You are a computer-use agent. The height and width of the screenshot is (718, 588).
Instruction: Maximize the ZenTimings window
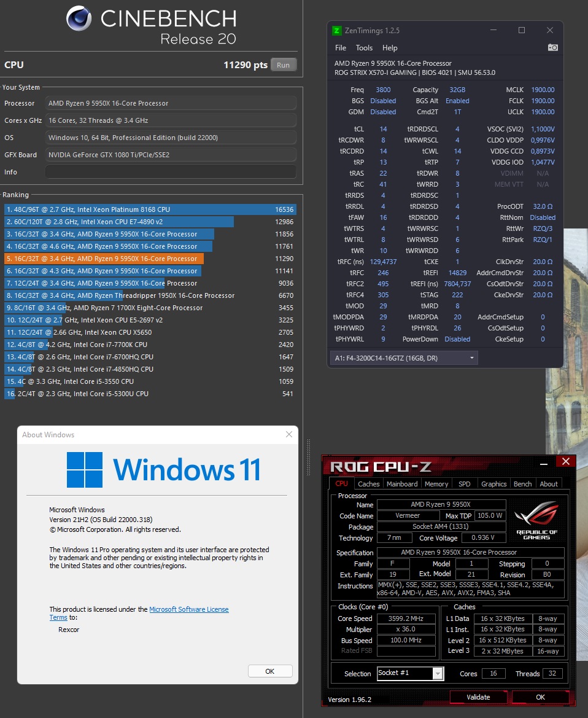point(522,30)
